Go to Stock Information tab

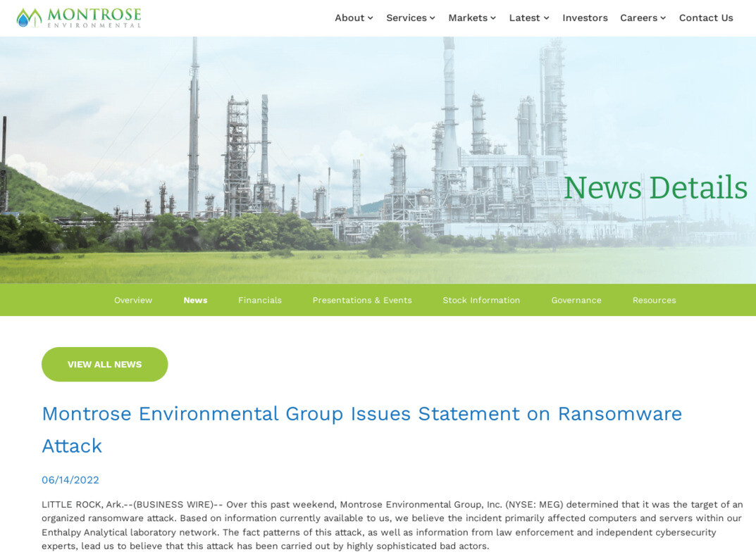pos(481,300)
